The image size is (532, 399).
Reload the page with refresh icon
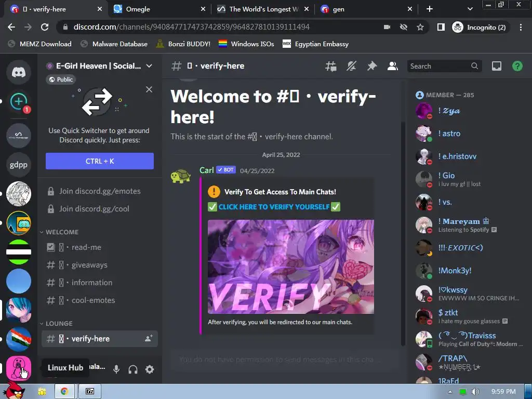pyautogui.click(x=45, y=27)
